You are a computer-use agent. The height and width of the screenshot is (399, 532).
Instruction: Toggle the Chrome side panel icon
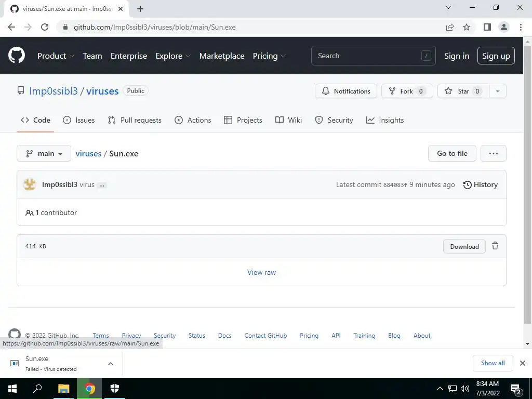click(487, 27)
